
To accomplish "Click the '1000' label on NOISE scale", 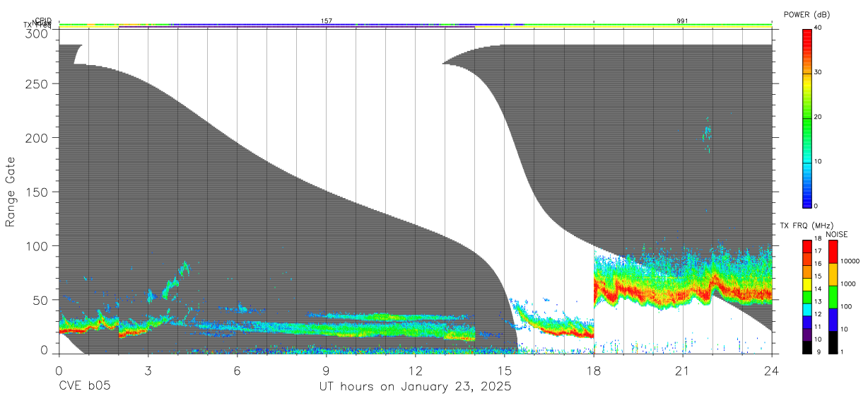I will click(x=848, y=284).
